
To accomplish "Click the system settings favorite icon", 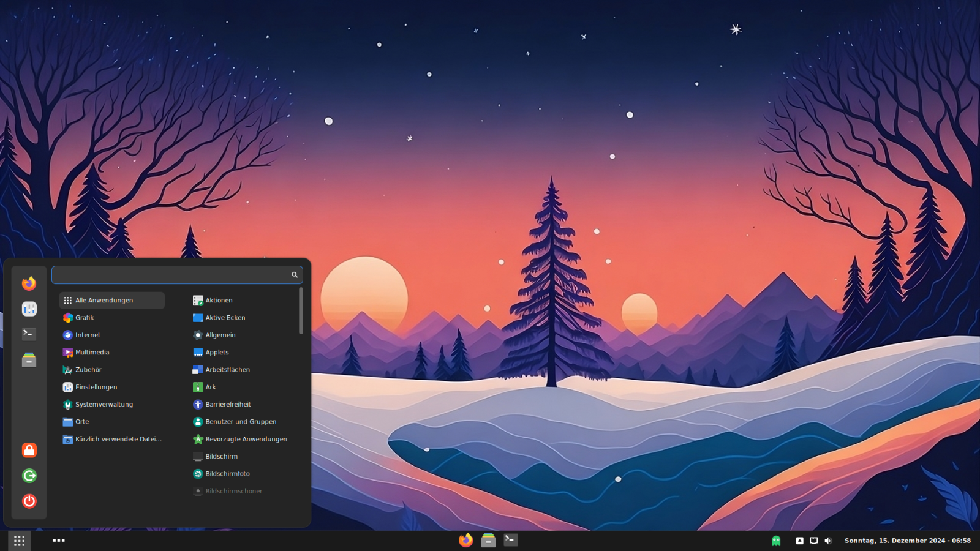I will 29,309.
